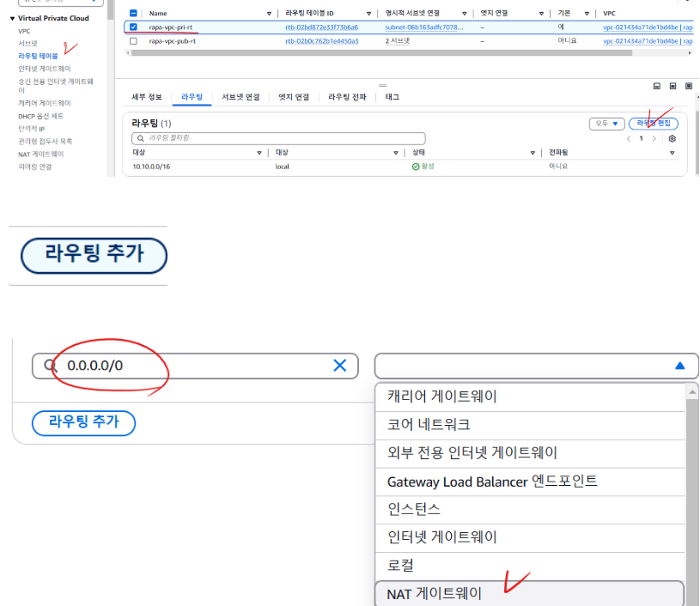Click the 2 서브넷 association text
This screenshot has height=606, width=700.
(398, 41)
